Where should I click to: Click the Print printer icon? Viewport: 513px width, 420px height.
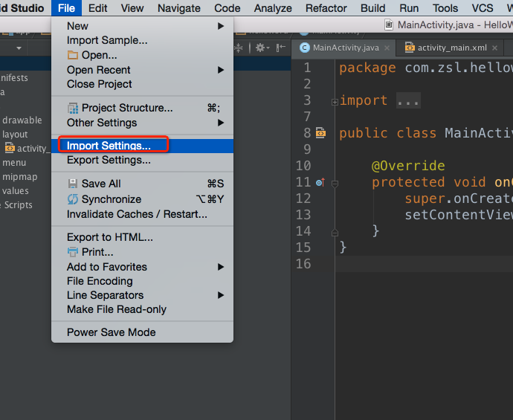(73, 252)
